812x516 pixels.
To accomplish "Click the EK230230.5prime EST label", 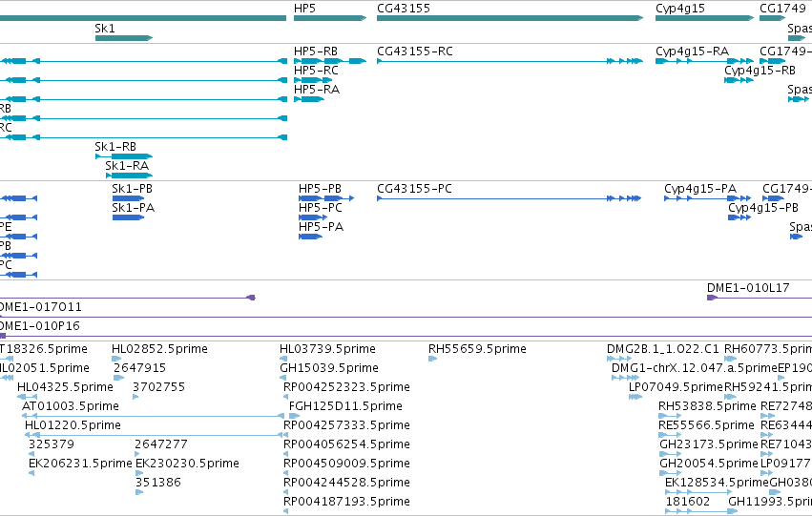I will [x=187, y=464].
